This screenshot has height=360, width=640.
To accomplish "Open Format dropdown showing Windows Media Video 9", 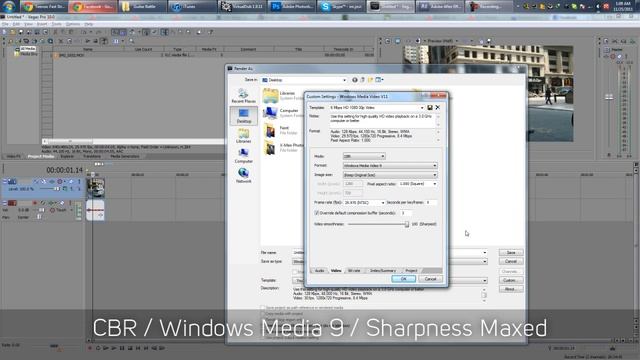I will 390,166.
